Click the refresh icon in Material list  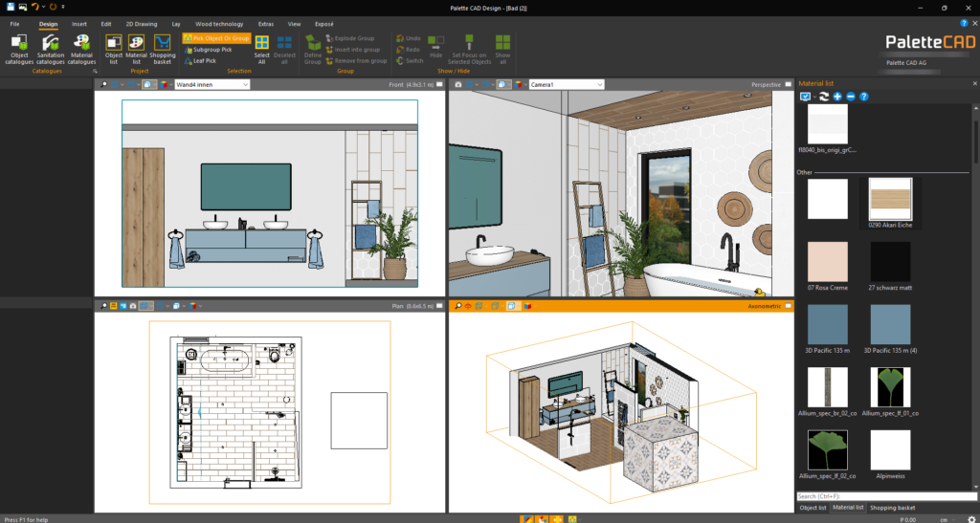(x=822, y=97)
